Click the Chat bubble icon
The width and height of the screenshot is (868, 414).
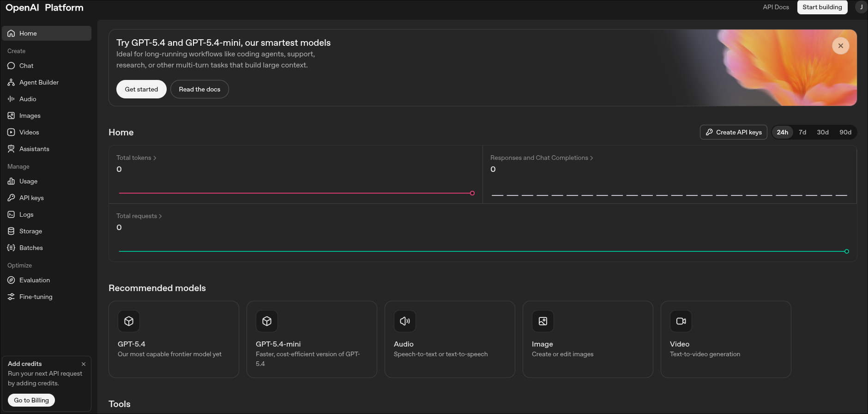pos(11,66)
